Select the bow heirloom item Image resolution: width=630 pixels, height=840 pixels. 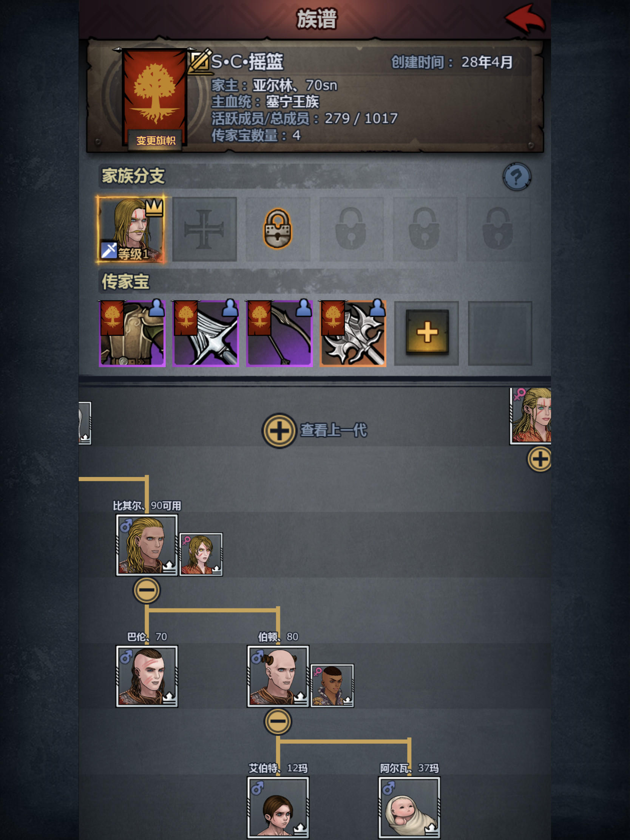point(279,334)
